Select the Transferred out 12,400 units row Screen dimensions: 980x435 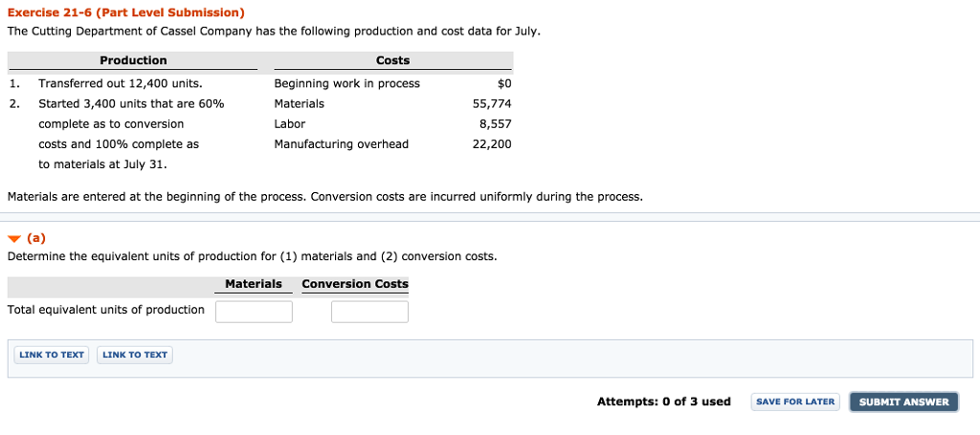point(120,83)
